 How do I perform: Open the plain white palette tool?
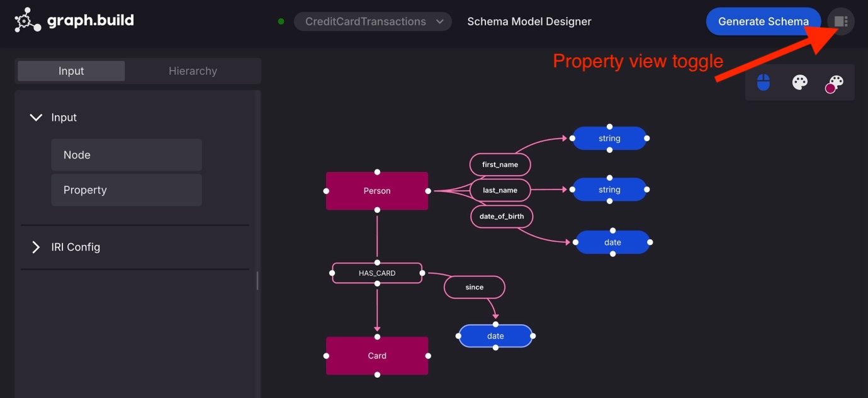799,82
